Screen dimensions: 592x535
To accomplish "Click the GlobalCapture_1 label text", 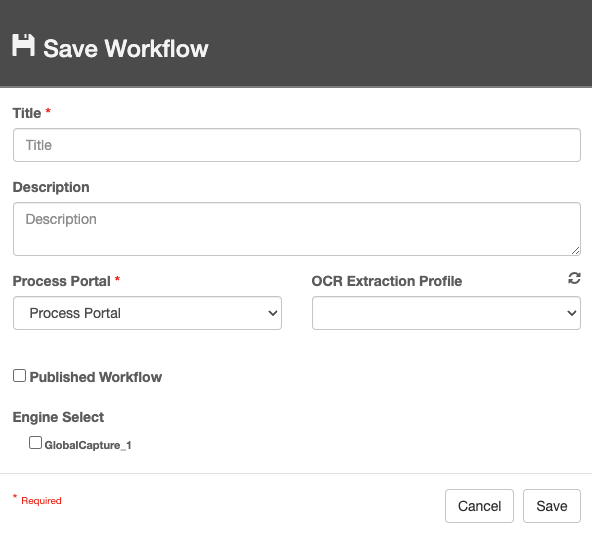I will (x=88, y=445).
